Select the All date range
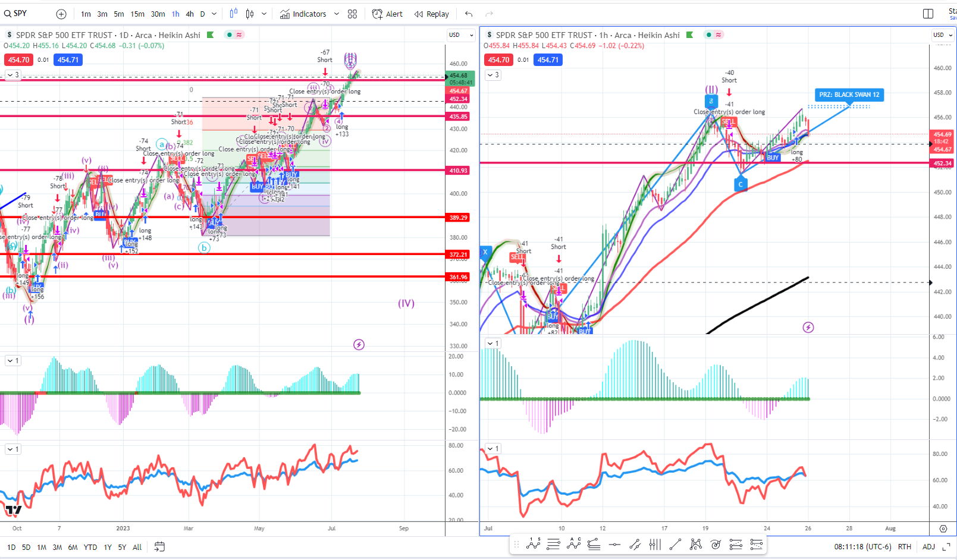 pyautogui.click(x=137, y=547)
